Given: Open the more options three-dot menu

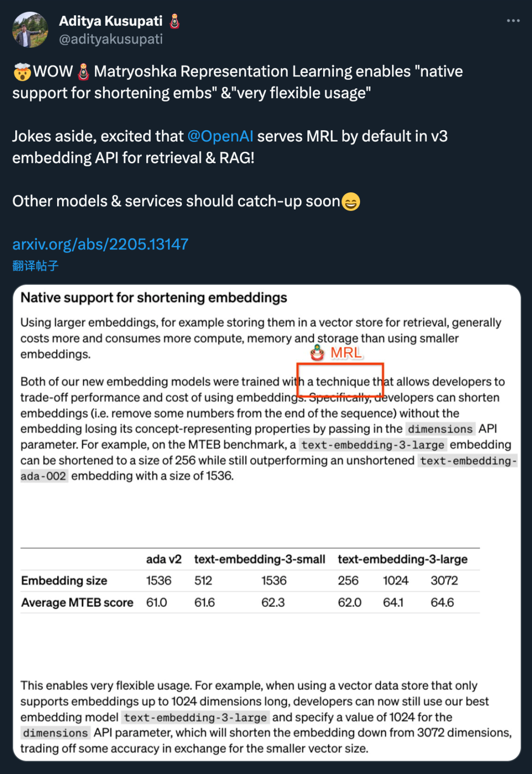Looking at the screenshot, I should 513,21.
